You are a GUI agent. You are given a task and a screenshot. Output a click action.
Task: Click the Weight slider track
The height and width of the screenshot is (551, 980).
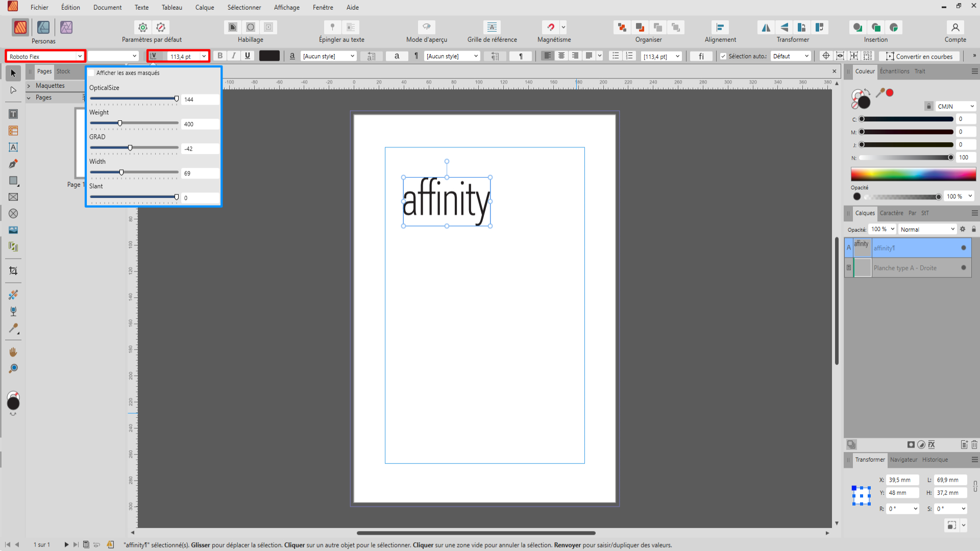click(148, 123)
